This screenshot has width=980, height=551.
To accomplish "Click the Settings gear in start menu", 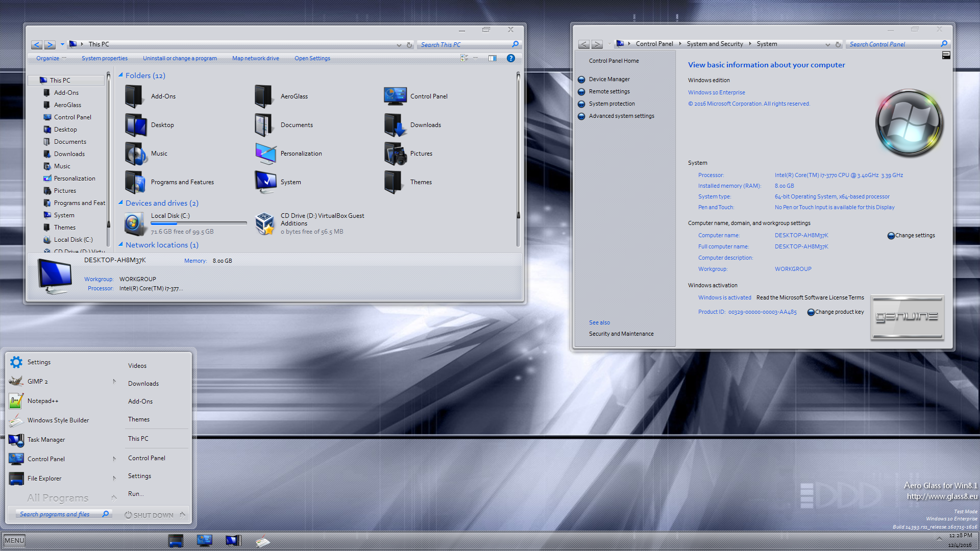I will (x=16, y=362).
